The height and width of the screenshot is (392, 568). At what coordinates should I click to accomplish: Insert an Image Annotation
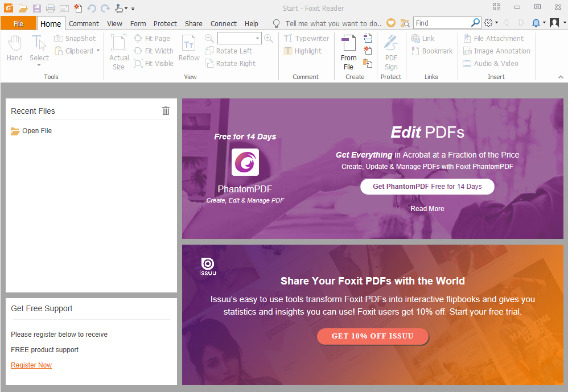tap(497, 51)
